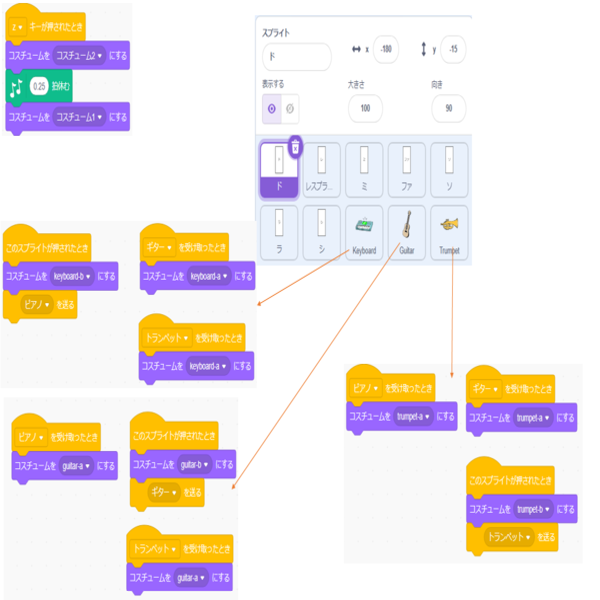600x600 pixels.
Task: Open the trumpet-b costume dropdown
Action: point(534,509)
